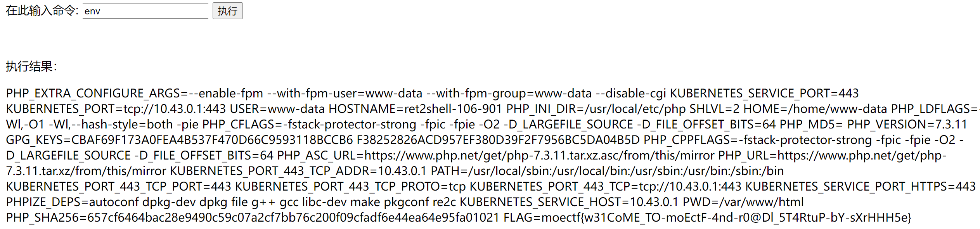Click the KUBERNETES_SERVICE_HOST=10.43.0.1 text
This screenshot has height=229, width=980.
569,202
